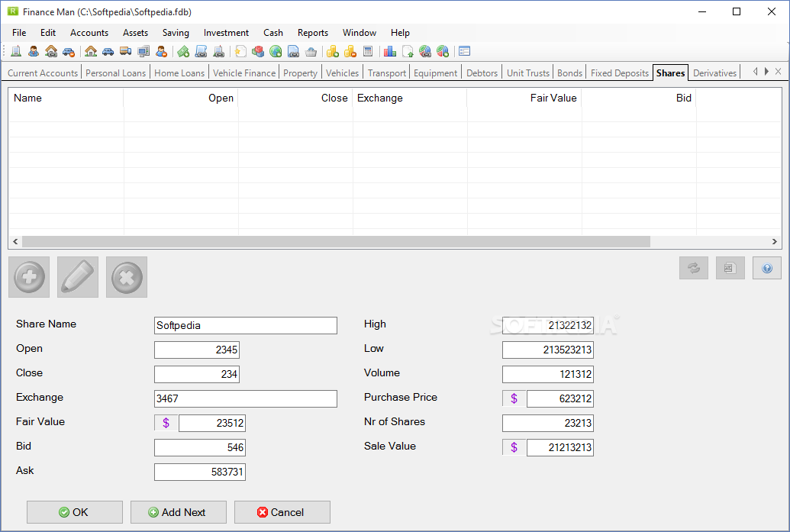Click the OK button

click(75, 512)
